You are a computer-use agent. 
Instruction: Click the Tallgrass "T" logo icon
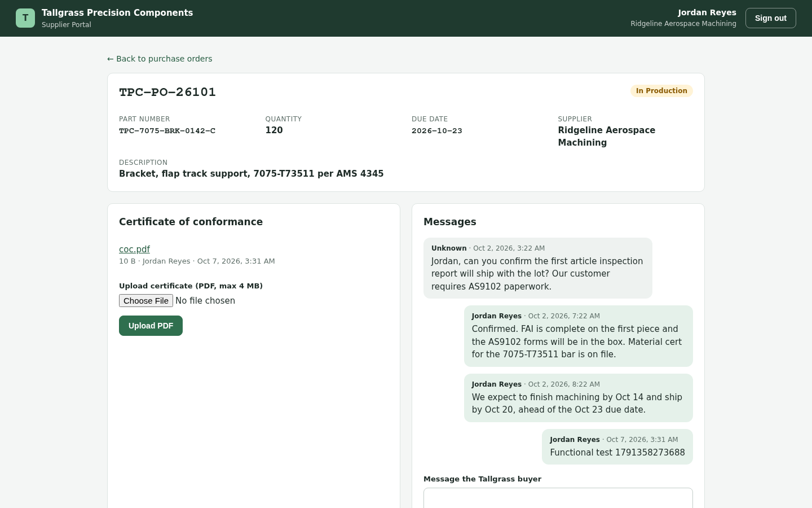click(x=25, y=18)
